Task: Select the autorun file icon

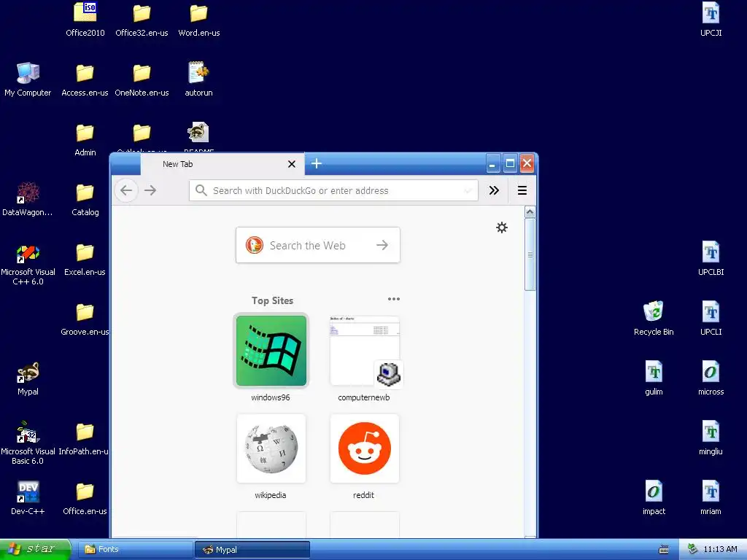Action: point(198,73)
